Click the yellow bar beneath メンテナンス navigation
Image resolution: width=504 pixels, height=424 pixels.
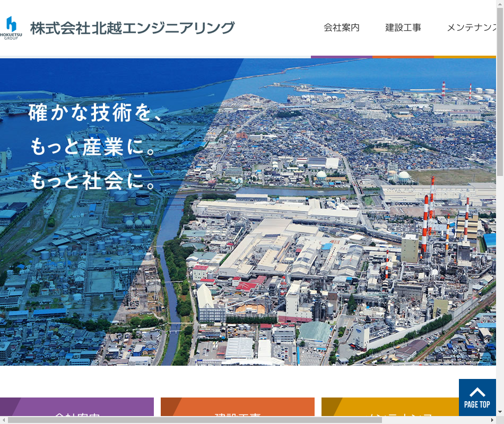point(465,56)
